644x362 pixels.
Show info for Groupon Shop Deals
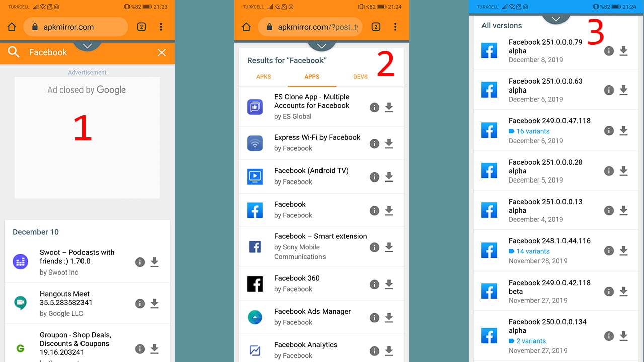pyautogui.click(x=140, y=348)
